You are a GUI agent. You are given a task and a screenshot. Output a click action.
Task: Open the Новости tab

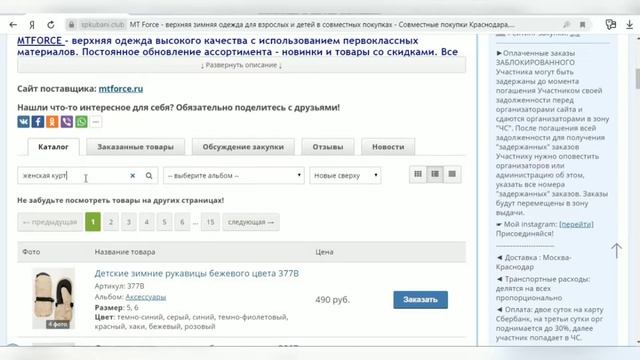coord(388,147)
